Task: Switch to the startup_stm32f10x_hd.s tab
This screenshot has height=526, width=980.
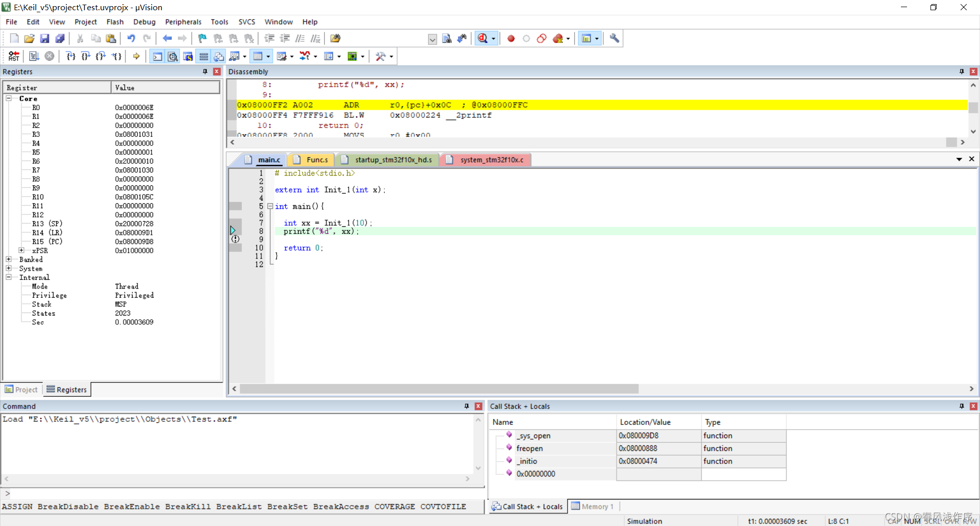Action: click(x=387, y=160)
